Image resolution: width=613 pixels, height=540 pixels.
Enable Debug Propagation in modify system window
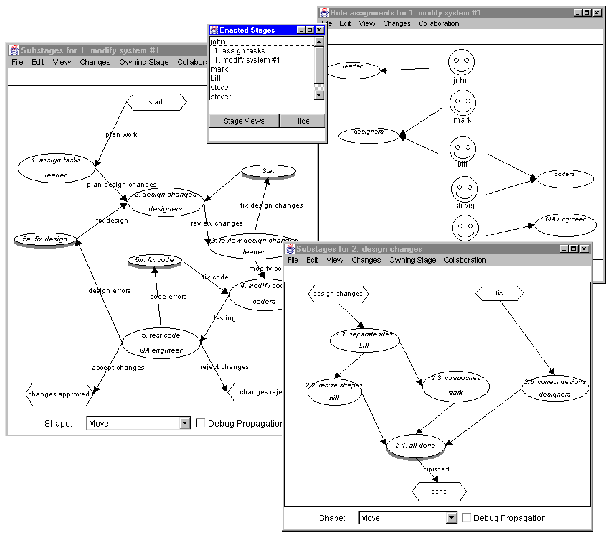point(199,423)
